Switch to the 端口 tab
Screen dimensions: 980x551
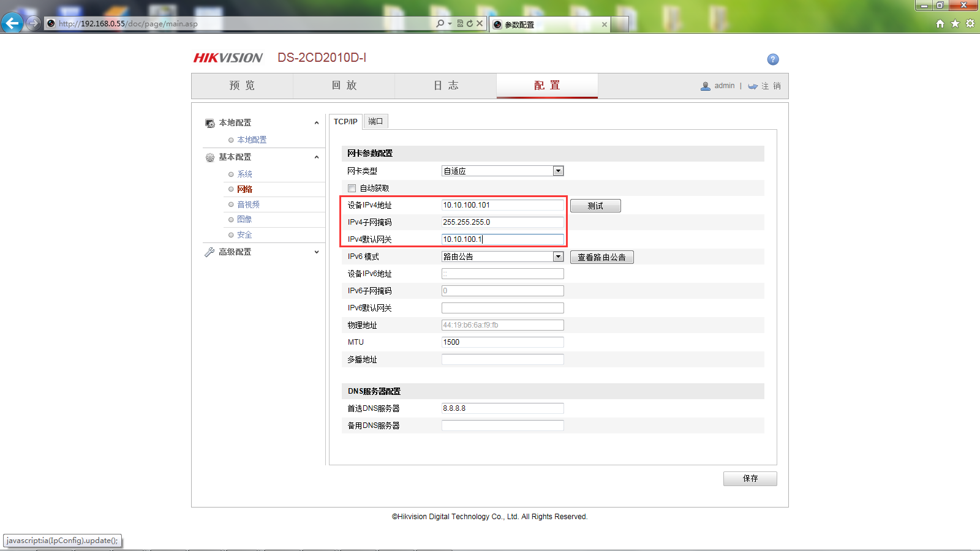375,122
